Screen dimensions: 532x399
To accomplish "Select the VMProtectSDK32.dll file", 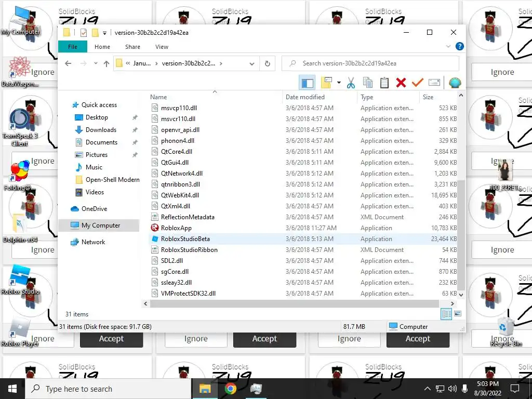I will [x=188, y=294].
